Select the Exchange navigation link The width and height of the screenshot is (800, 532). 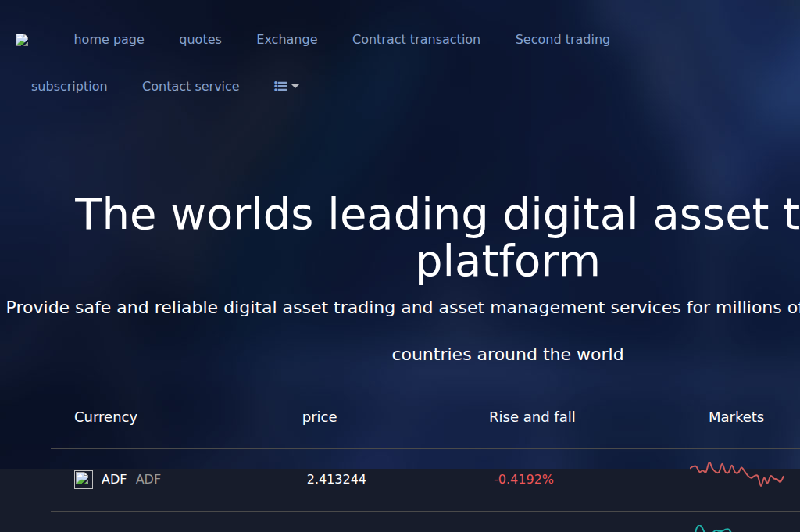tap(287, 39)
